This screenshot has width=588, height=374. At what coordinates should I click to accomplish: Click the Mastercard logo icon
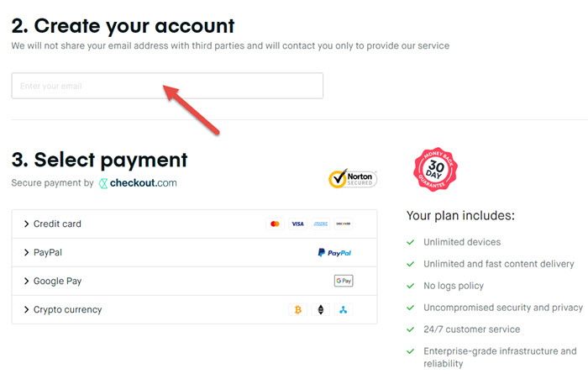tap(275, 224)
